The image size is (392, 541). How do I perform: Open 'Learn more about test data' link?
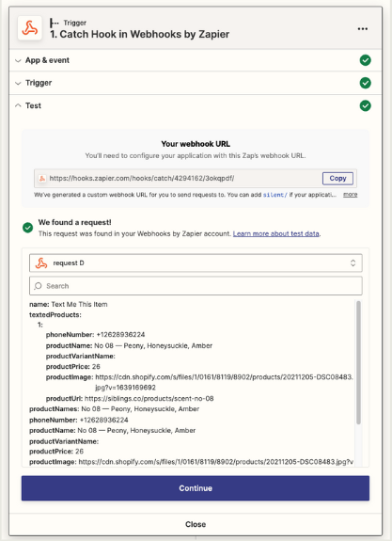coord(275,234)
